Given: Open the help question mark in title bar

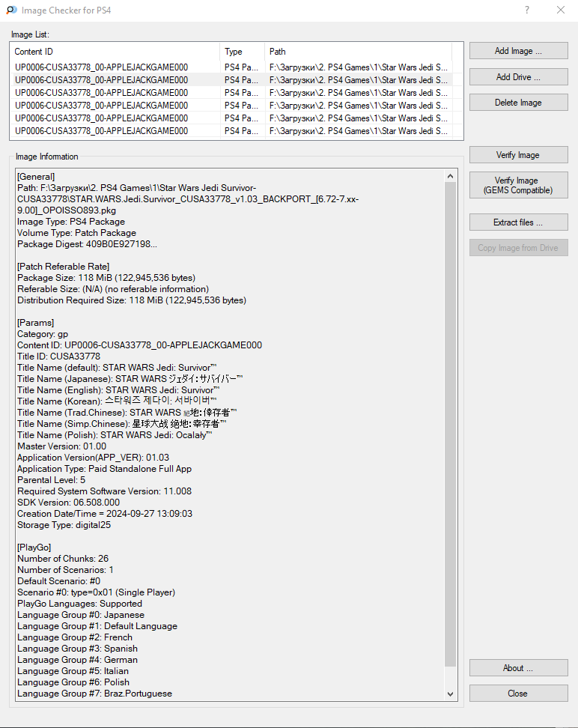Looking at the screenshot, I should pos(527,10).
